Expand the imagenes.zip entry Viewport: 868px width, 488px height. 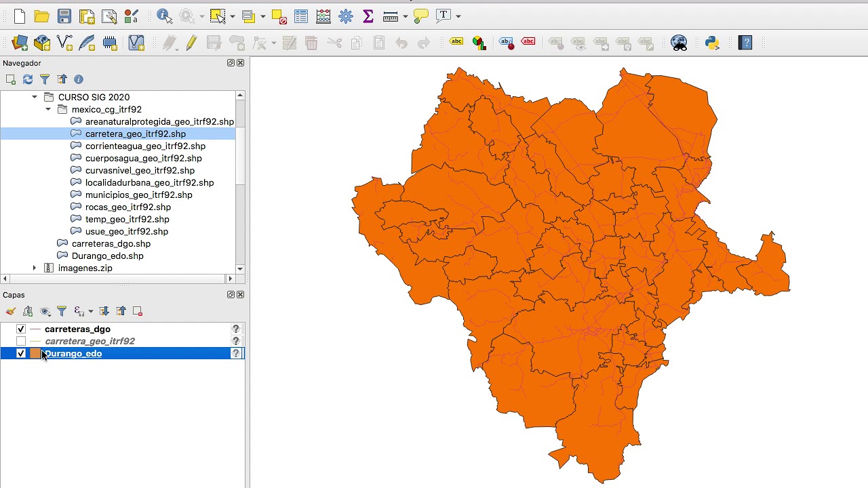pyautogui.click(x=35, y=268)
